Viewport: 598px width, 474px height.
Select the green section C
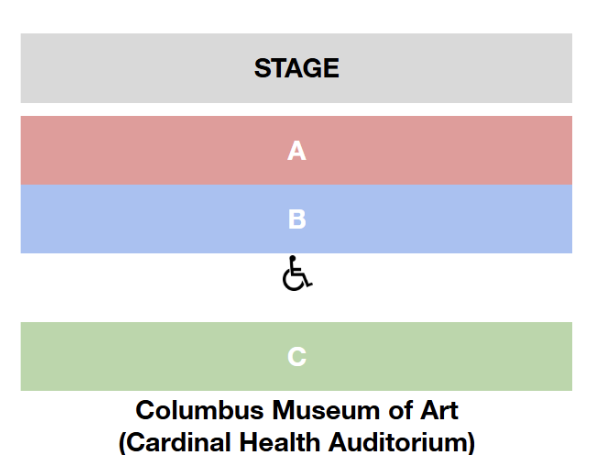pyautogui.click(x=296, y=356)
